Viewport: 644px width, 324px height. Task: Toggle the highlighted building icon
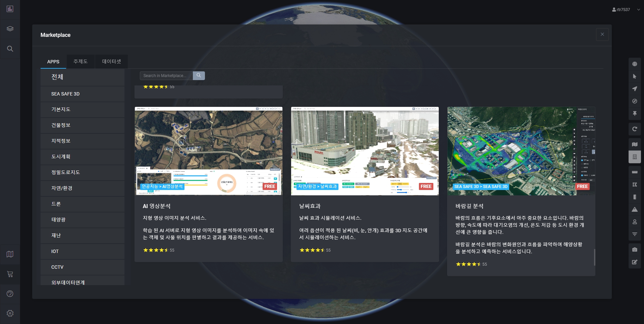635,157
